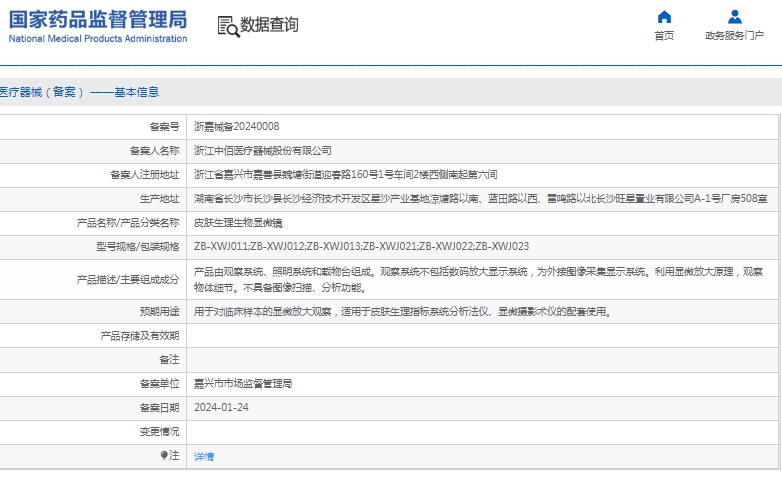
Task: Click the production address starting 湖南省长沙市
Action: coord(481,199)
